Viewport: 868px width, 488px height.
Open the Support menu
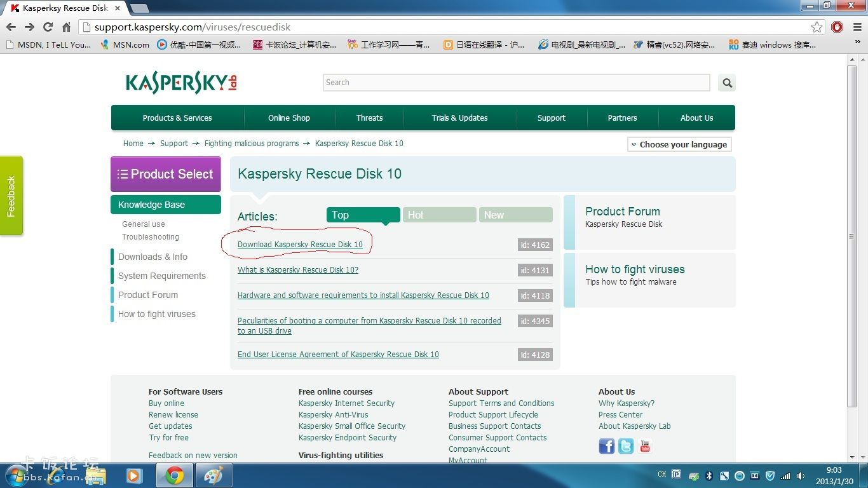[552, 118]
